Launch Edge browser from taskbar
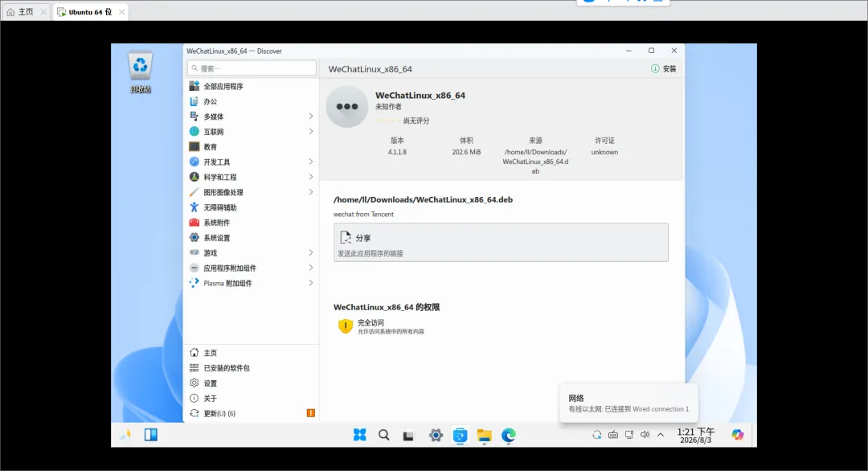 click(x=509, y=436)
